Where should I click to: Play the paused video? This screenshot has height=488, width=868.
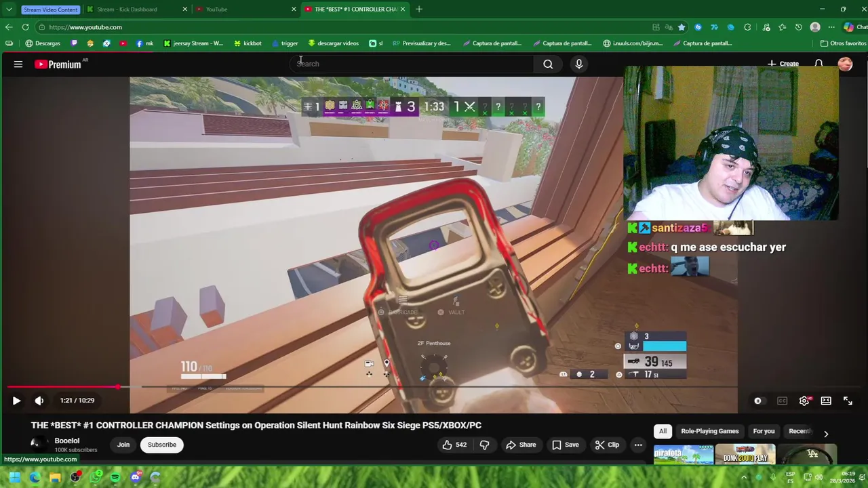pyautogui.click(x=16, y=401)
